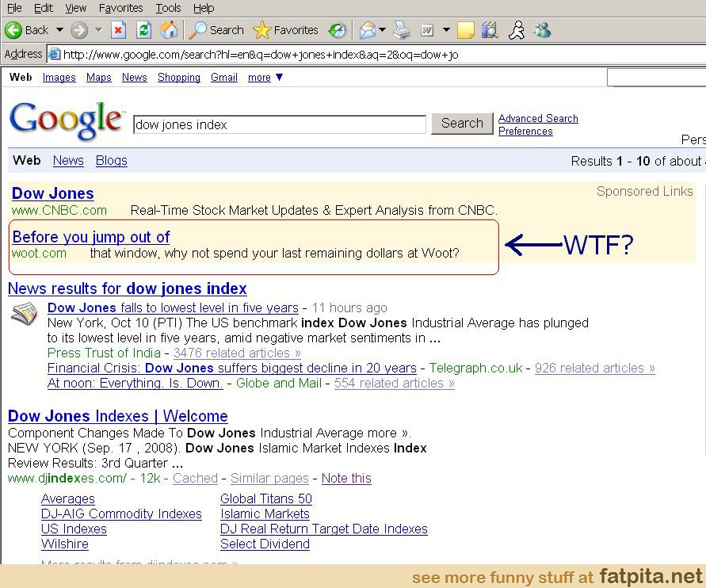Go to Home via the house icon
The height and width of the screenshot is (588, 706).
click(169, 30)
